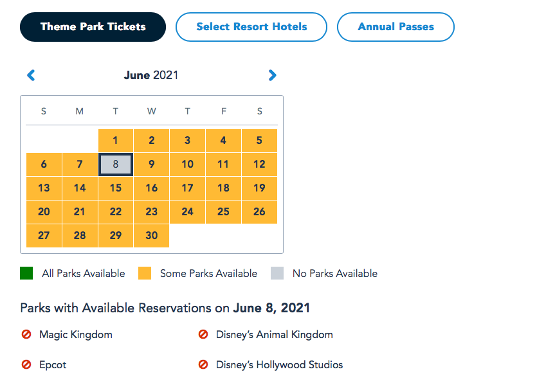
Task: Choose June 13 on the calendar
Action: tap(44, 188)
